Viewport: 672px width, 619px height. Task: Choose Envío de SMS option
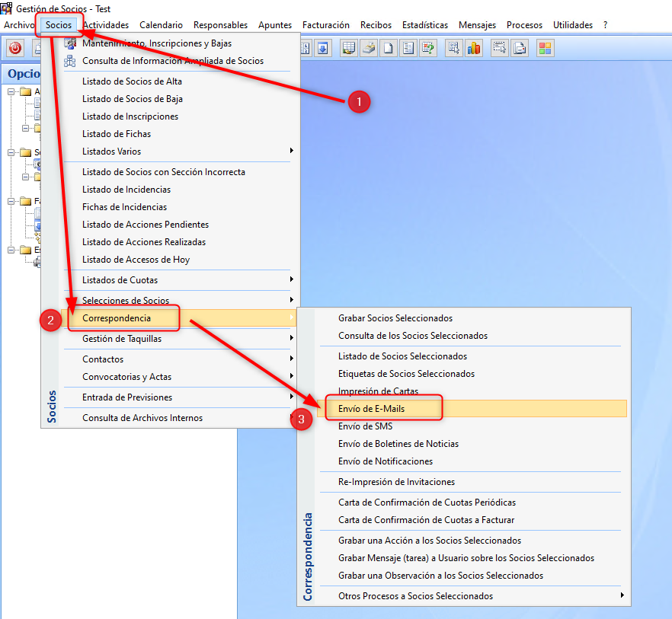365,426
